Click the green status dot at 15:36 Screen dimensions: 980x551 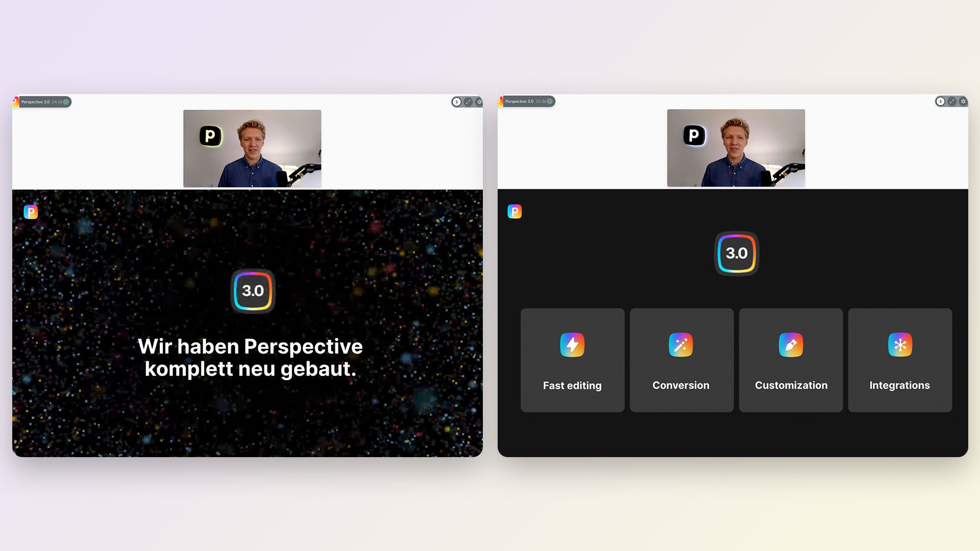[x=550, y=102]
